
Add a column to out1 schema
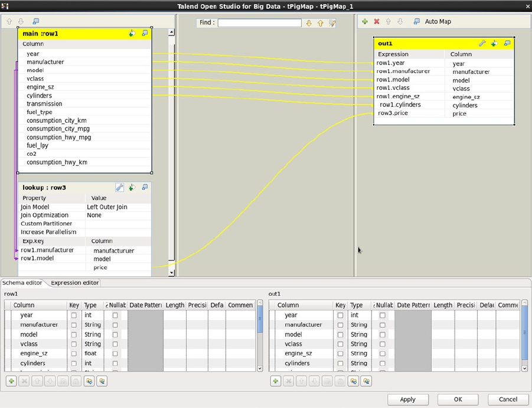click(275, 381)
